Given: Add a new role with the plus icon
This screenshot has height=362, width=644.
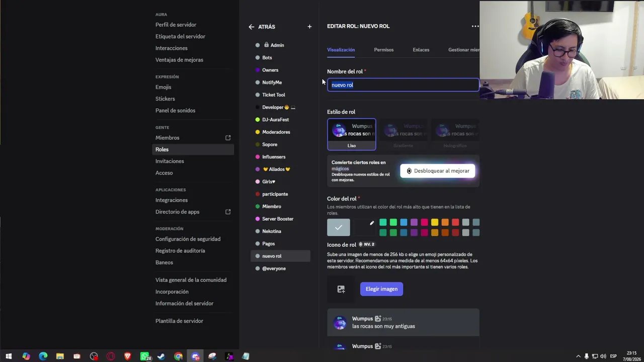Looking at the screenshot, I should click(x=309, y=27).
